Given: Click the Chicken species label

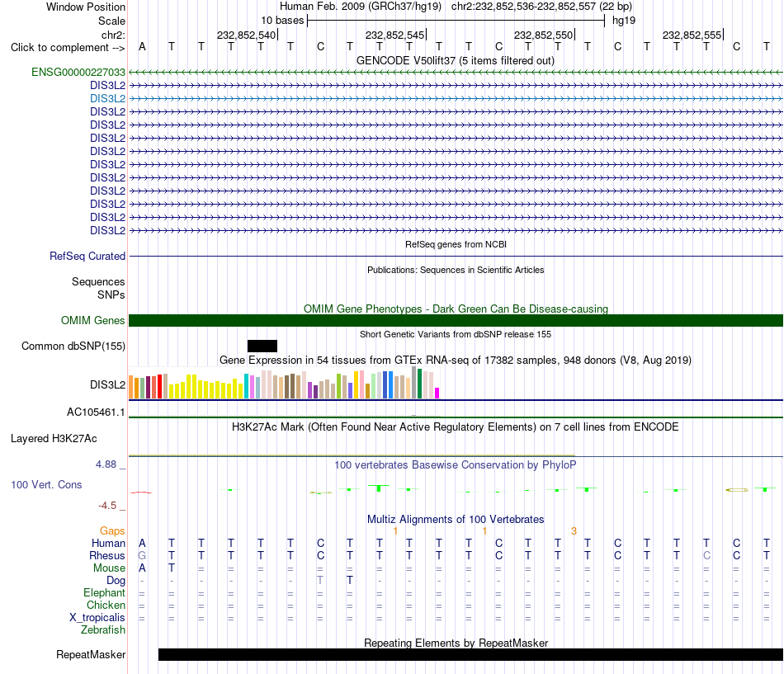Looking at the screenshot, I should pos(106,605).
